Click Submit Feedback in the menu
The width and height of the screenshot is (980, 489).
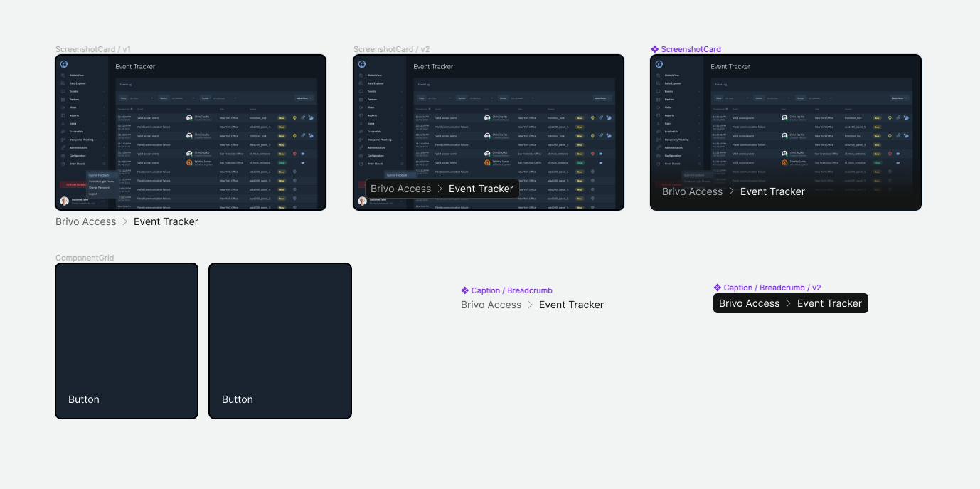(x=100, y=175)
